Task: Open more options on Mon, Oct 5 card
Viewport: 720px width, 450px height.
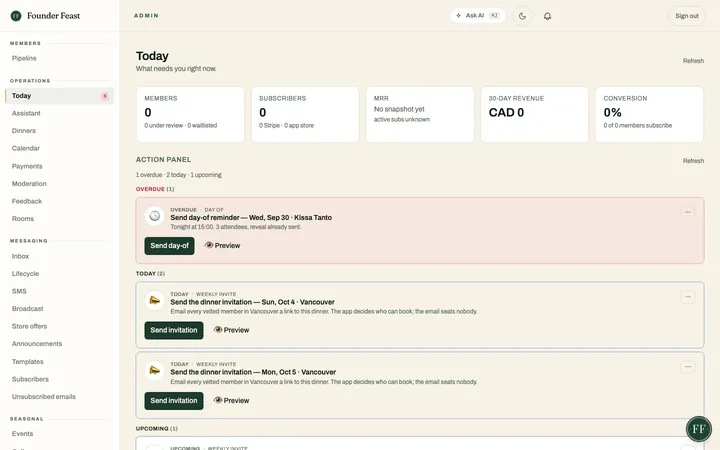Action: point(687,367)
